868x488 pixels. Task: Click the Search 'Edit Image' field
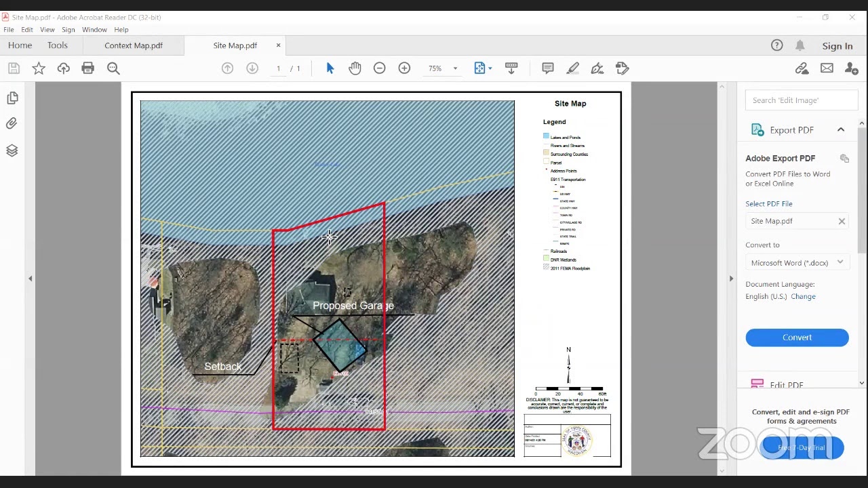[x=801, y=100]
